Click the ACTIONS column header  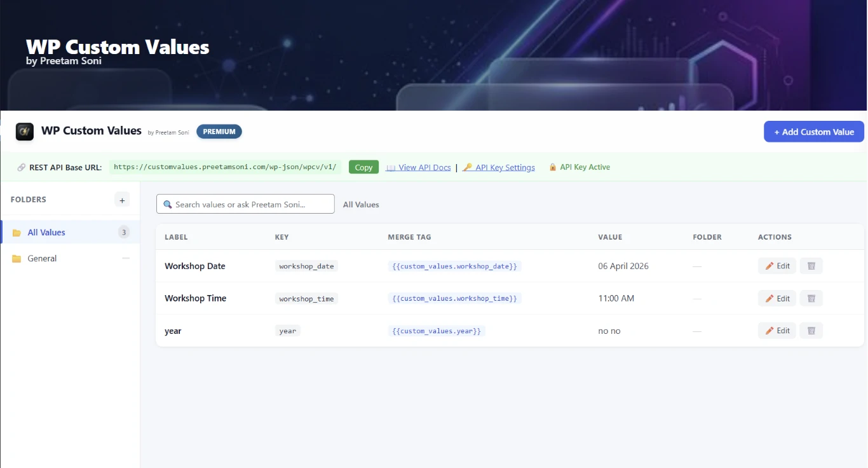click(x=775, y=237)
